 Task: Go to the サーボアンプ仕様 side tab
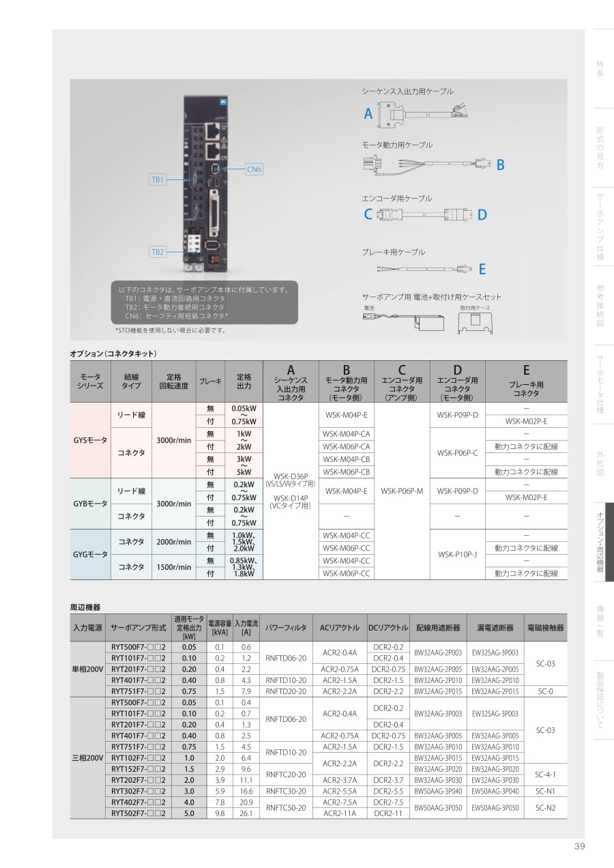pos(601,227)
